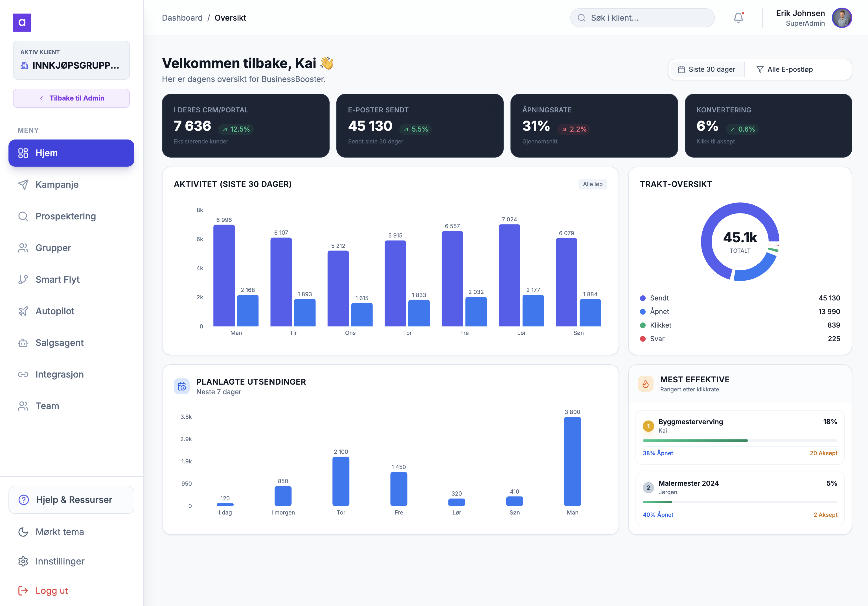
Task: Expand the active client selector INNKJØPSGRUPP
Action: pyautogui.click(x=71, y=60)
